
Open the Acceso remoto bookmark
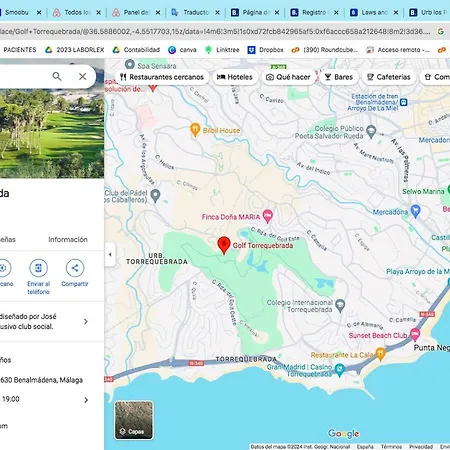398,50
